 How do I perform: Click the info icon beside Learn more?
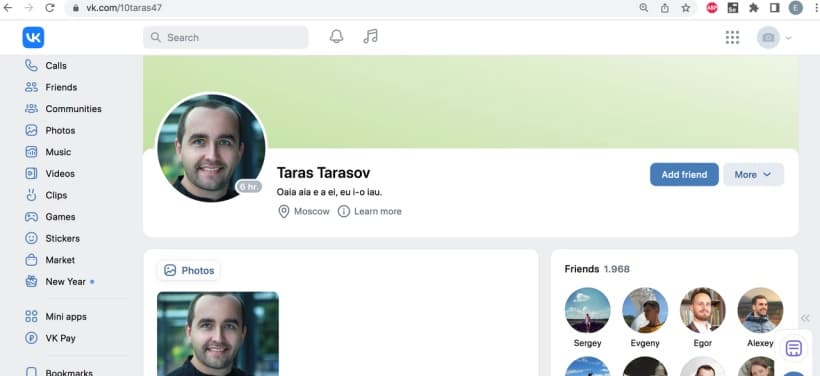point(344,211)
